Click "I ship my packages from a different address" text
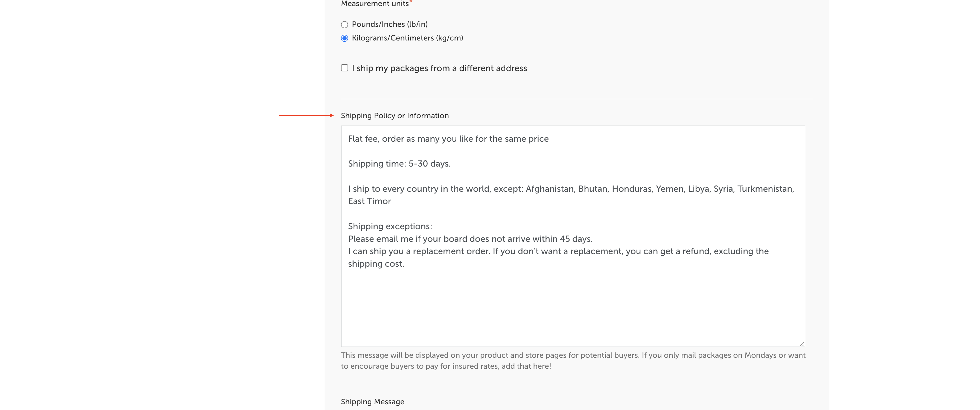 [x=439, y=68]
